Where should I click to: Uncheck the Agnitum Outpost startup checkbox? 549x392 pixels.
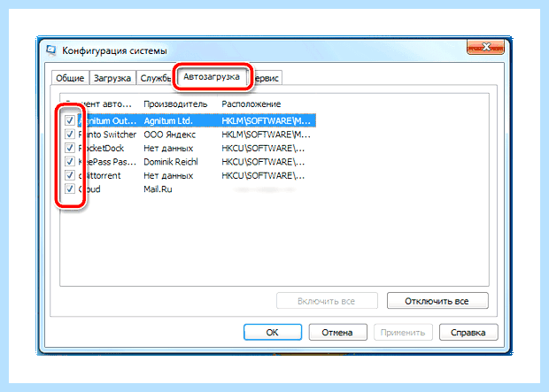coord(70,120)
